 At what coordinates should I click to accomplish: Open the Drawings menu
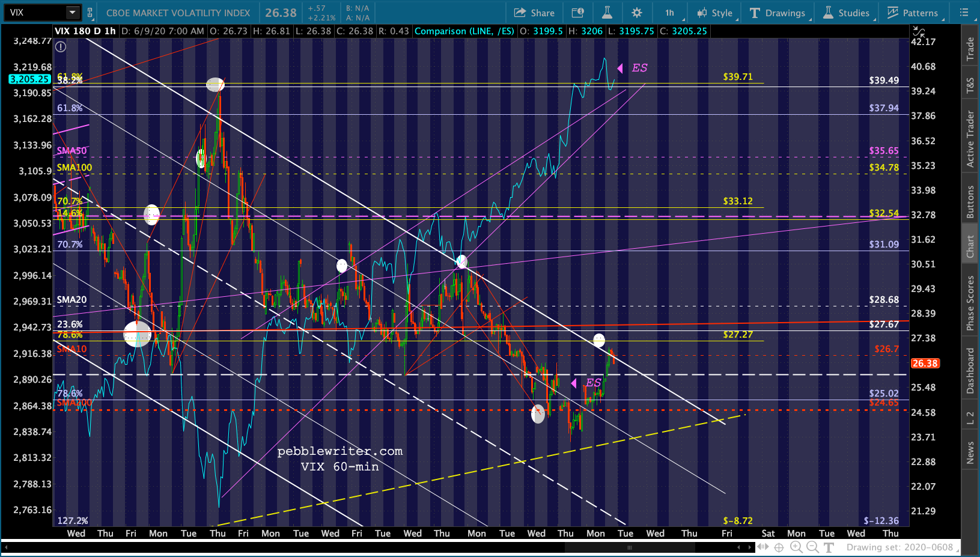tap(778, 13)
